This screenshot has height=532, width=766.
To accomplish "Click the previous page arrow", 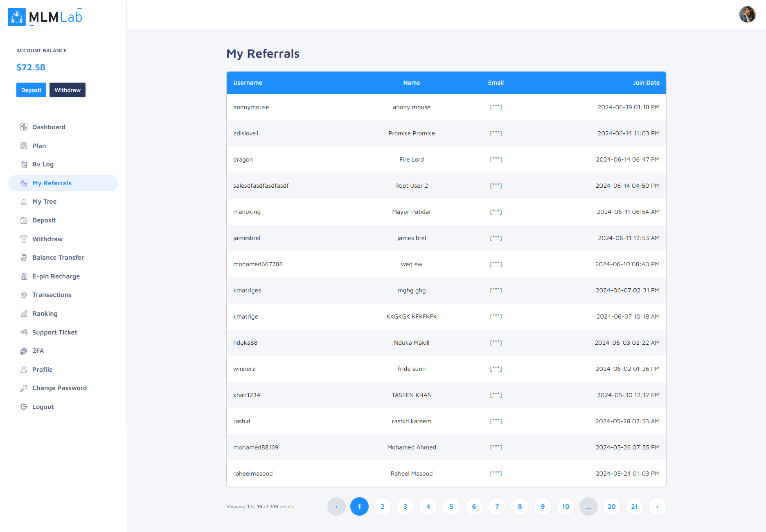I will coord(336,507).
